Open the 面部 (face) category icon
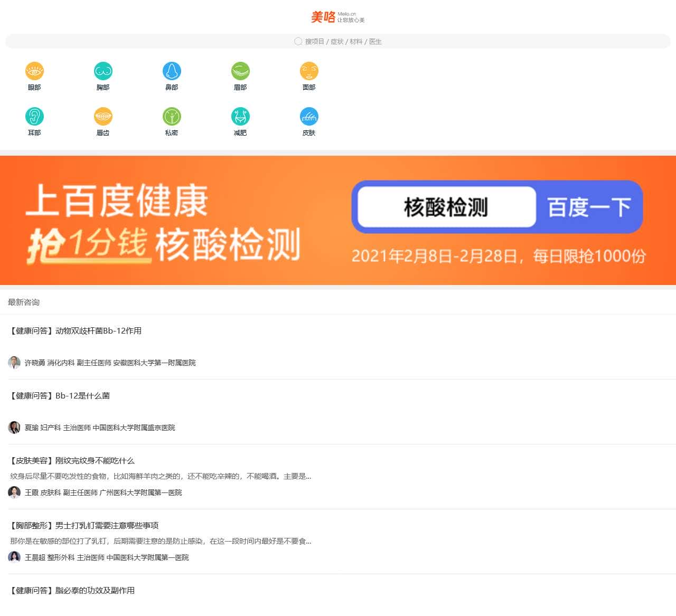The height and width of the screenshot is (616, 676). (x=309, y=71)
